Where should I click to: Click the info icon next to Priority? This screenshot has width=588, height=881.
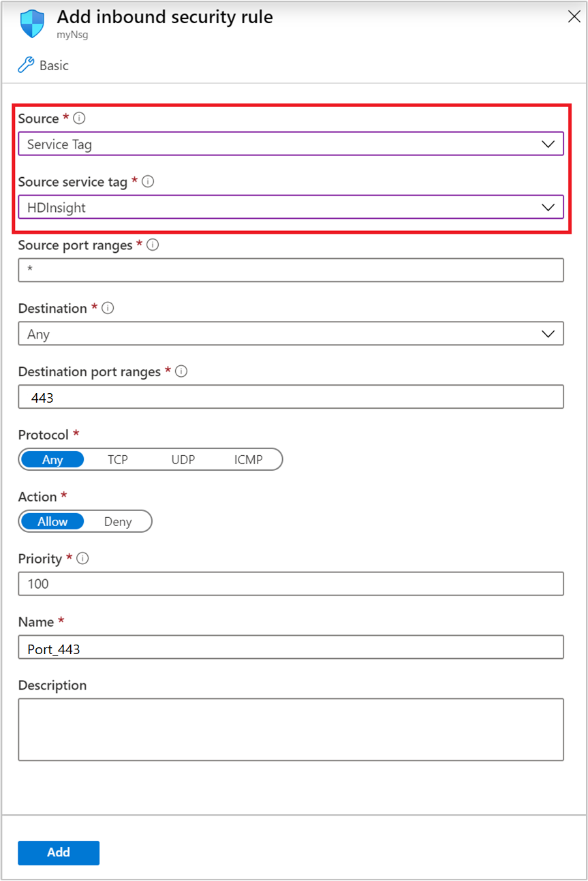tap(82, 557)
